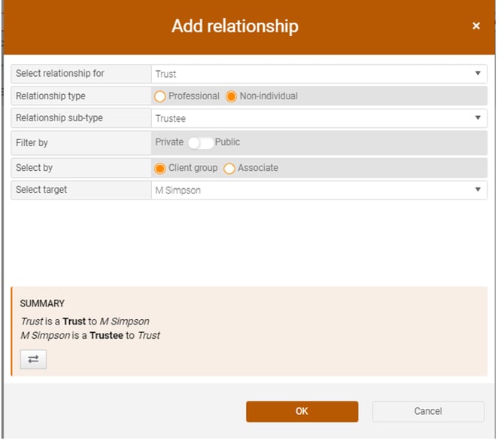Choose the Non-individual radio option
This screenshot has height=445, width=504.
coord(232,96)
